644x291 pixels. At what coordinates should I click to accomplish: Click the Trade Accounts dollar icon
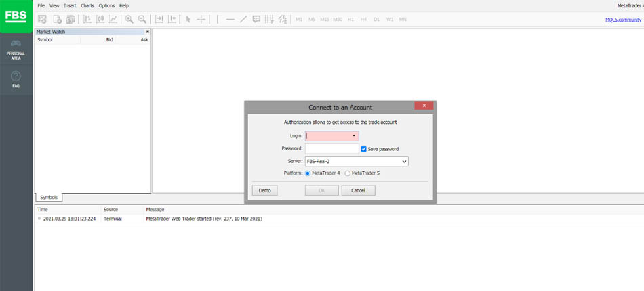coord(71,19)
